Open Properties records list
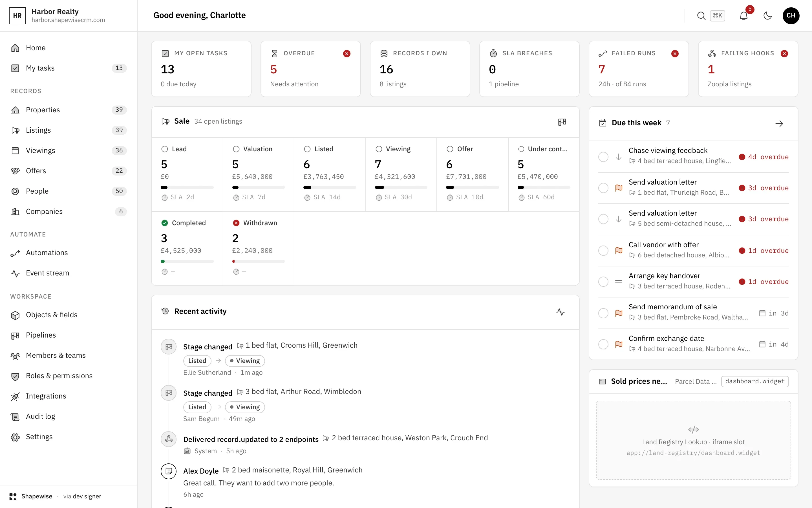812x508 pixels. 69,110
